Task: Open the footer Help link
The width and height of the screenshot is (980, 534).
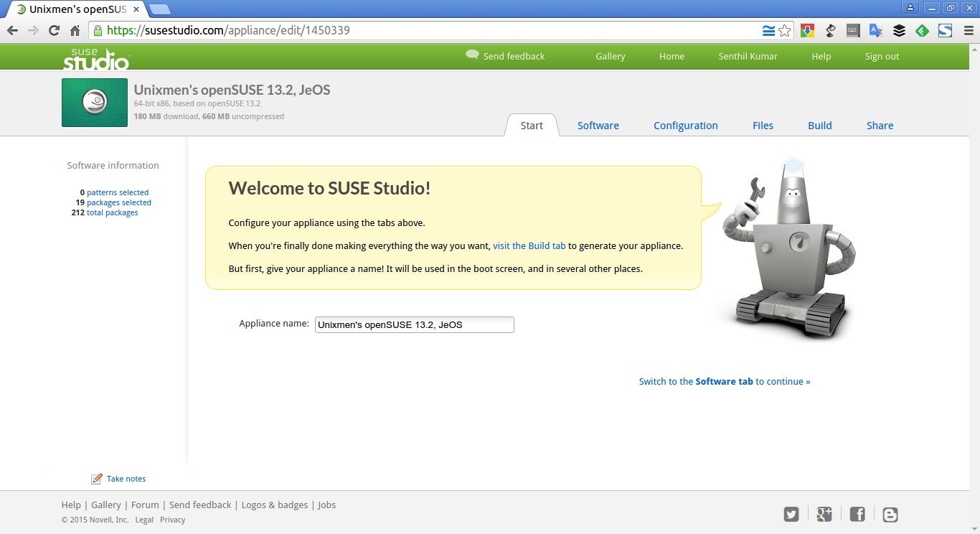Action: pos(71,505)
